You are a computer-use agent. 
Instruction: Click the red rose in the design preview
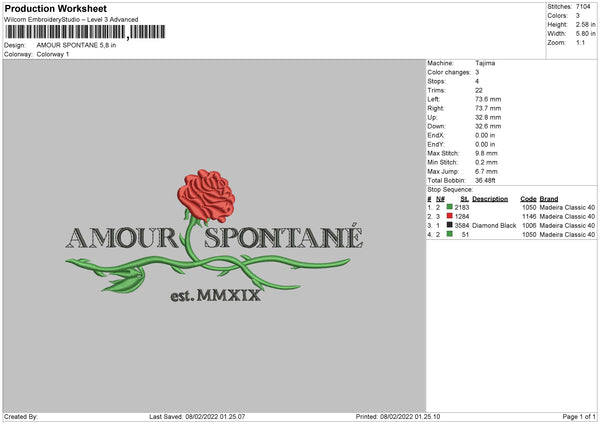click(206, 196)
